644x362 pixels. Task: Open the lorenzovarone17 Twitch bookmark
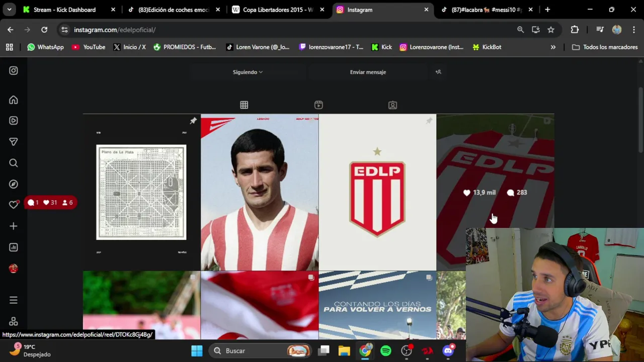click(x=331, y=47)
